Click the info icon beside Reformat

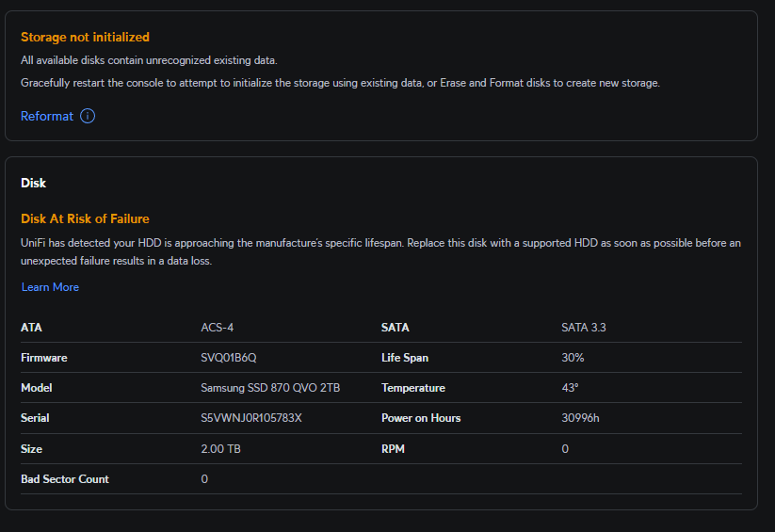(88, 116)
